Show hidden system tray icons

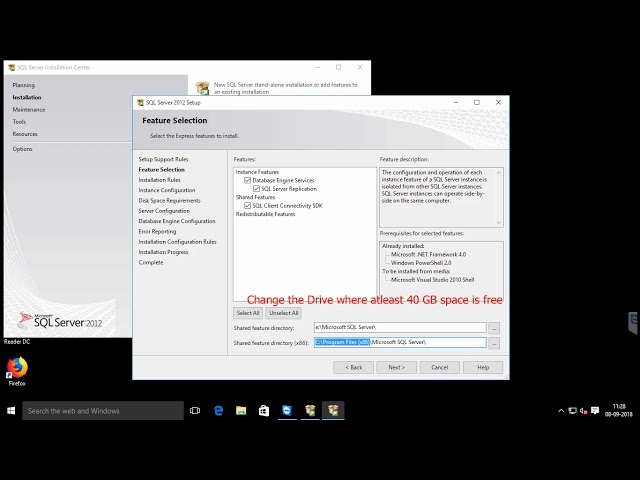(561, 411)
